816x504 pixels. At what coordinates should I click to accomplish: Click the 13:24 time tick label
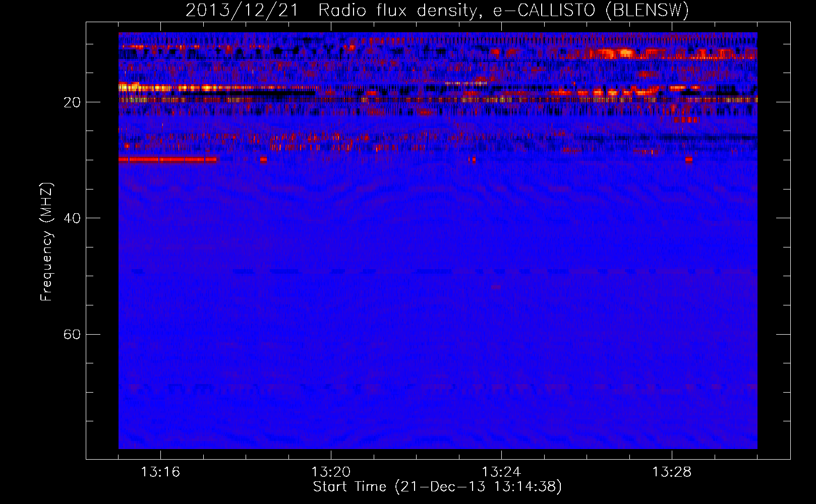[x=501, y=472]
